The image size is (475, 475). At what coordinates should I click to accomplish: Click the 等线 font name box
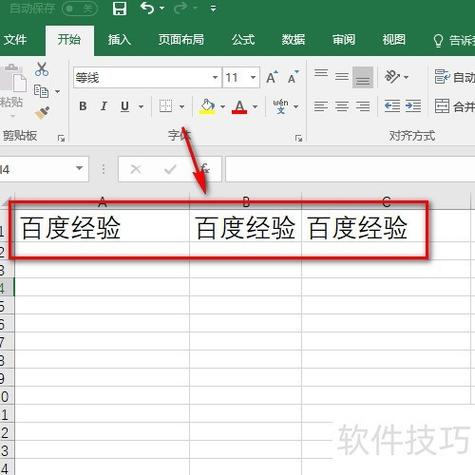point(142,78)
